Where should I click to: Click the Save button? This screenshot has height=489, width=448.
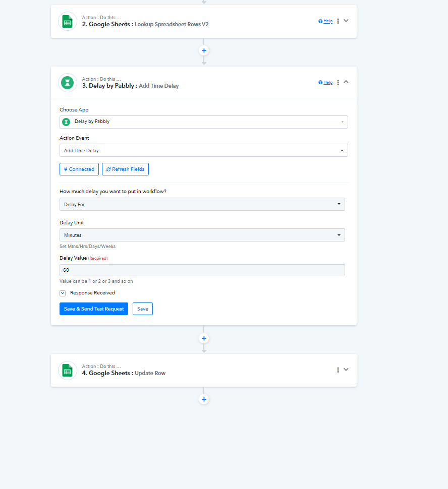coord(143,309)
